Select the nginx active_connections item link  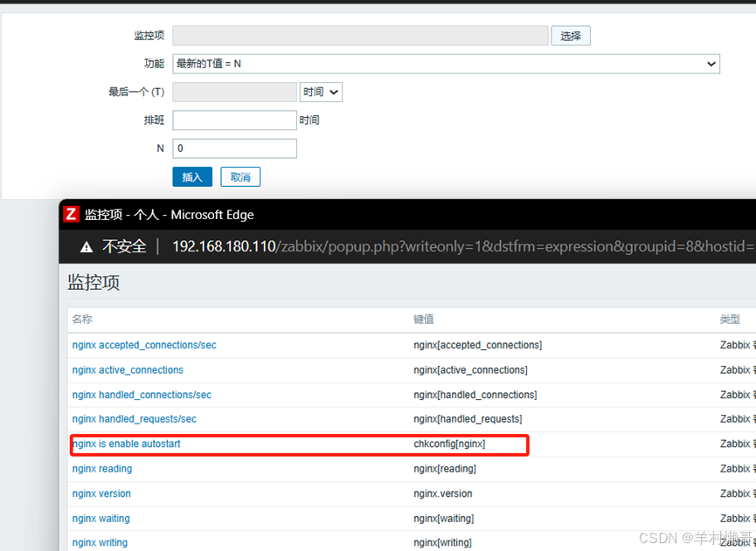(x=128, y=370)
